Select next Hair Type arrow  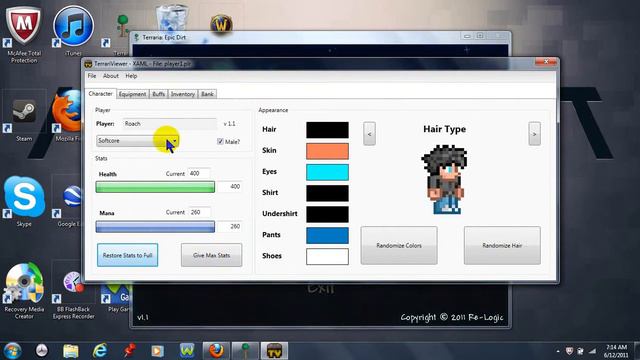[x=534, y=134]
